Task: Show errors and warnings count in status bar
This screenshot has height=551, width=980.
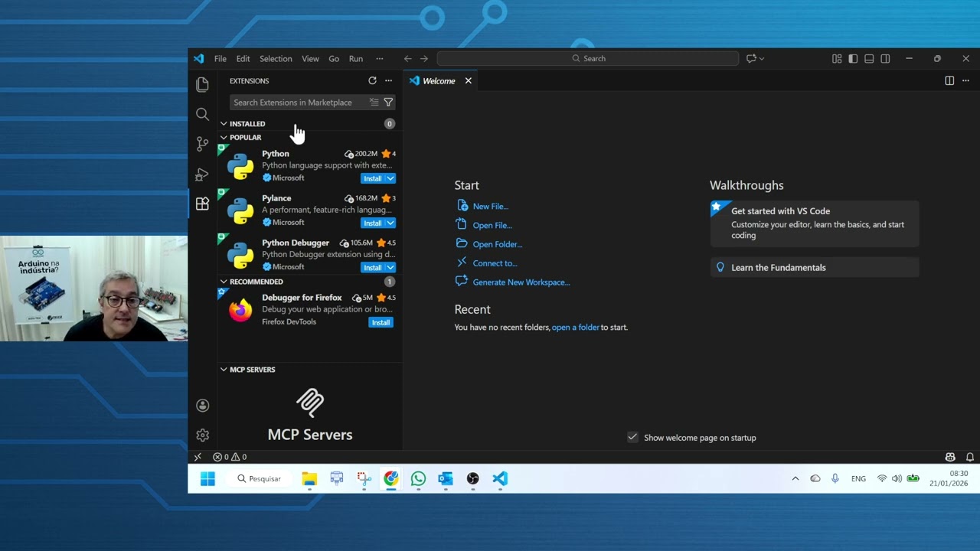Action: [230, 457]
